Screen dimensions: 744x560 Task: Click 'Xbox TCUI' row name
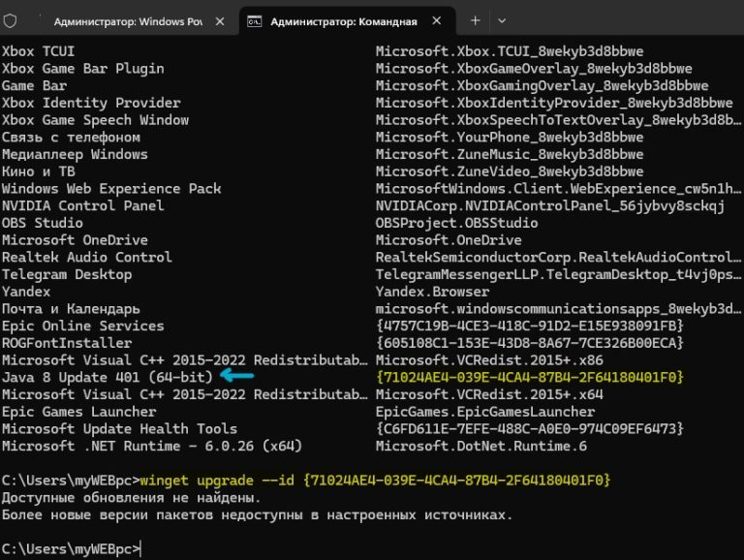38,51
